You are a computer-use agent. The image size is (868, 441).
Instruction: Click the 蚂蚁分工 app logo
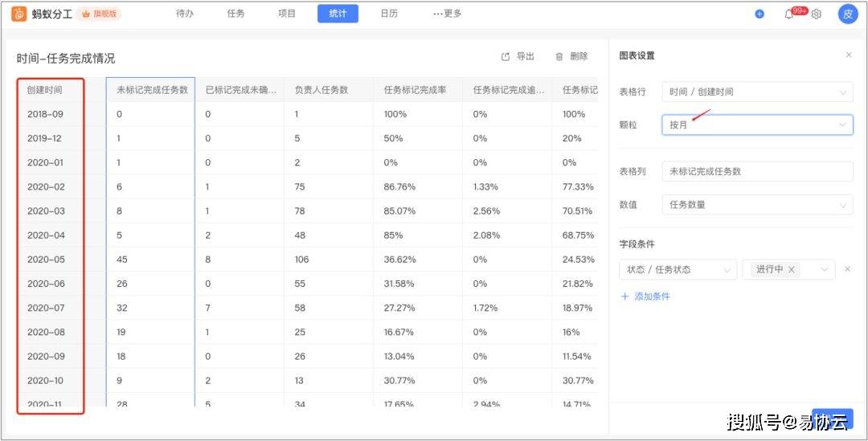(x=18, y=14)
